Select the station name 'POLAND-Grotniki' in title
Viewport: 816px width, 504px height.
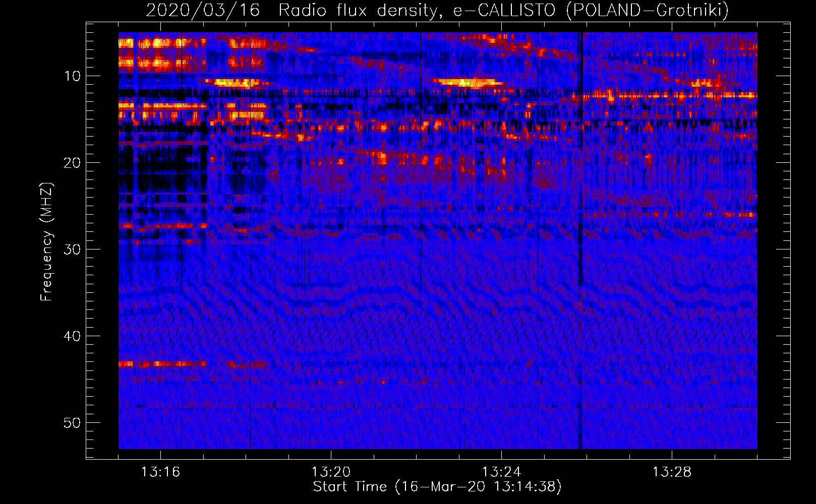[647, 10]
